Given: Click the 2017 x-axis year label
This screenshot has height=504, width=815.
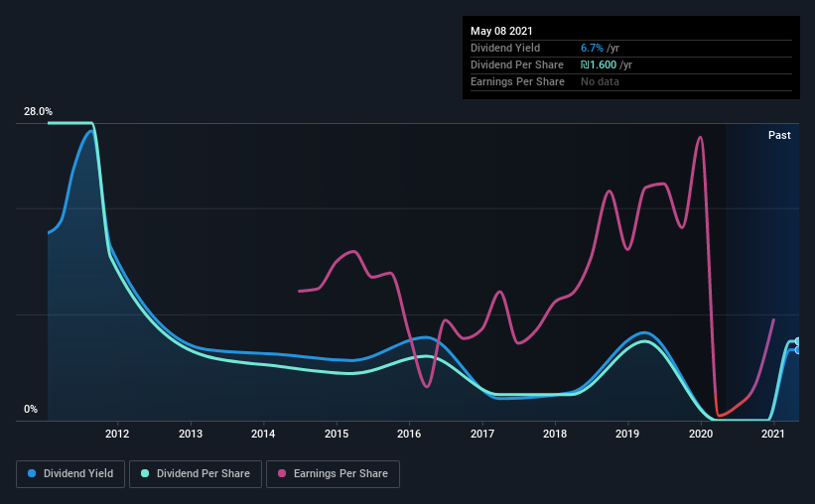Looking at the screenshot, I should (x=482, y=434).
